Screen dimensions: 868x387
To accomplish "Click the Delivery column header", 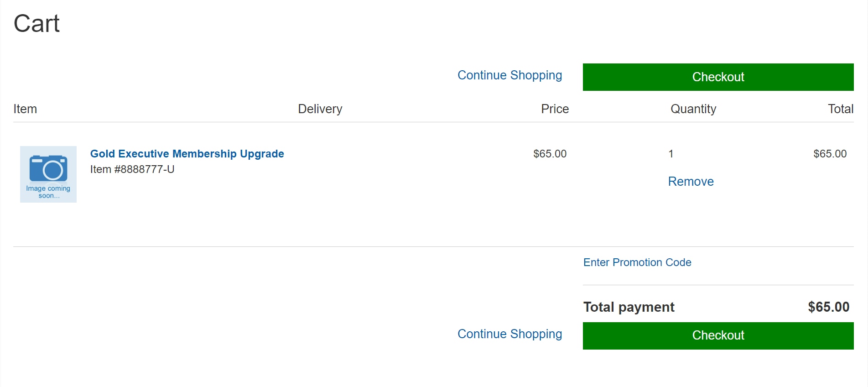I will click(x=320, y=109).
